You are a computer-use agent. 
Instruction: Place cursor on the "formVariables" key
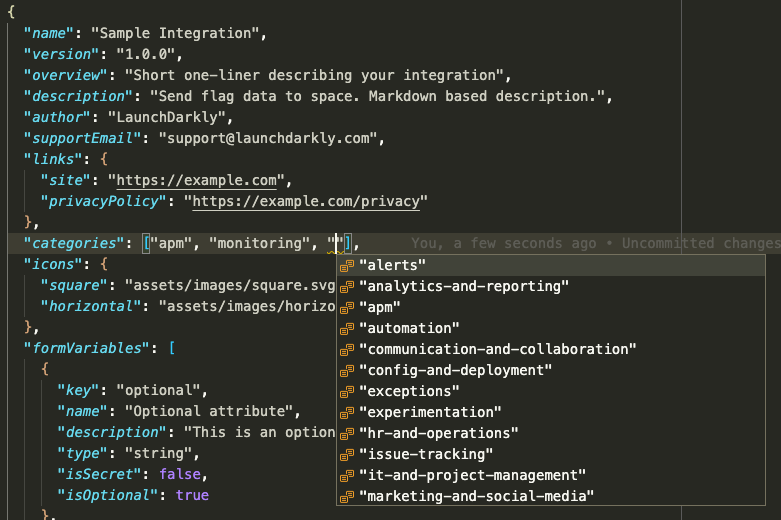coord(91,349)
